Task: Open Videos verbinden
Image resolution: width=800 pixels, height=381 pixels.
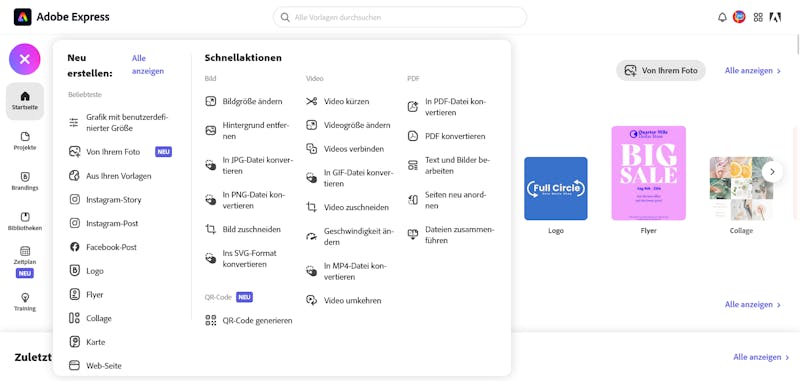Action: click(x=345, y=148)
